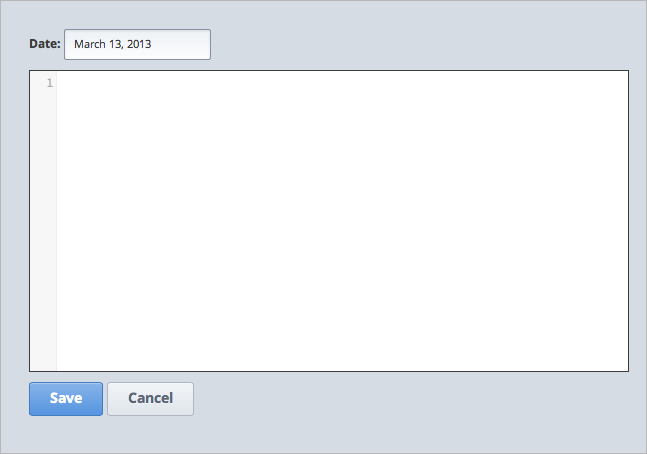Discard changes using Cancel
The width and height of the screenshot is (647, 454).
coord(150,398)
